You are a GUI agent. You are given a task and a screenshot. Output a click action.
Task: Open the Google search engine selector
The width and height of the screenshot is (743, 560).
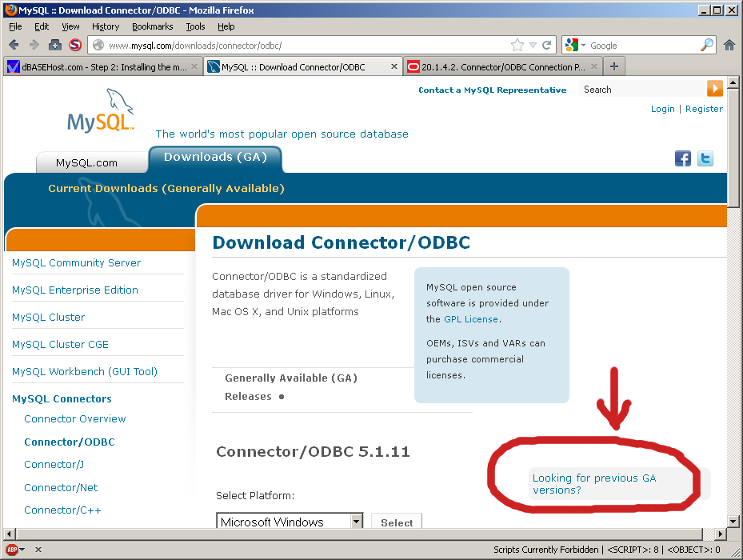pos(576,45)
